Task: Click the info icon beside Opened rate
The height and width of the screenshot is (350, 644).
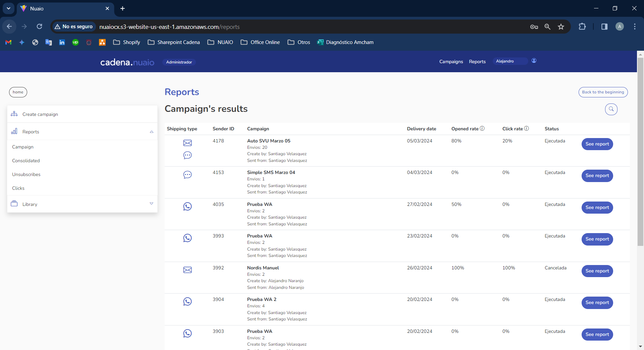Action: pos(482,128)
